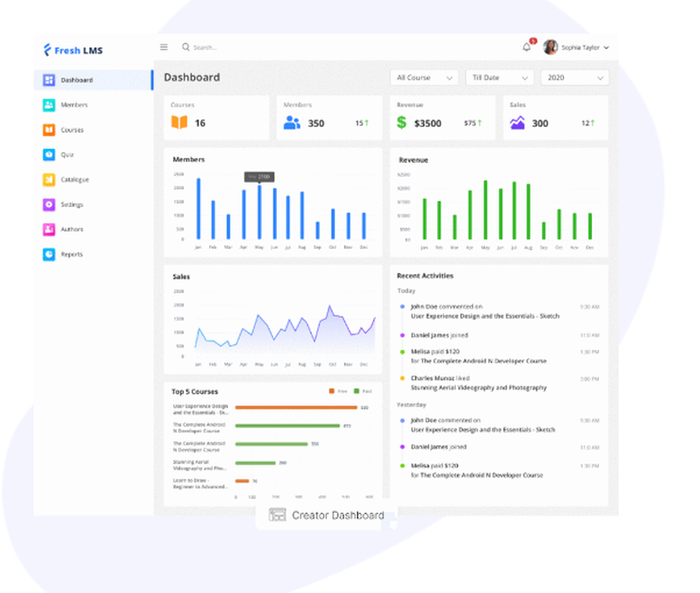700x593 pixels.
Task: Click the Courses count 16
Action: tap(200, 123)
